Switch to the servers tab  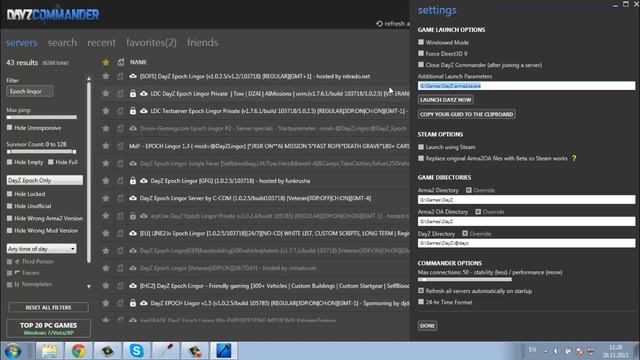click(x=22, y=42)
